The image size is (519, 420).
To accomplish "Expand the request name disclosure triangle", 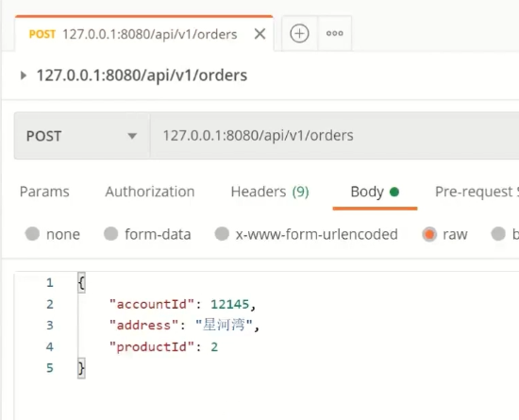I will [23, 76].
